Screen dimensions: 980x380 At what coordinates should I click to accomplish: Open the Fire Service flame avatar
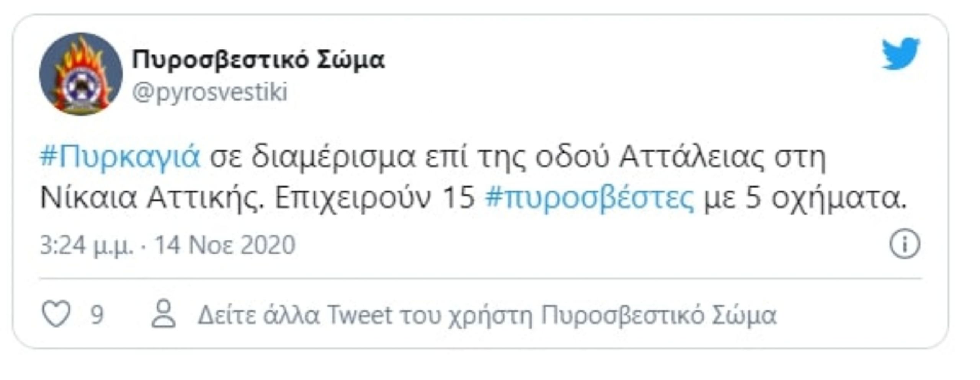81,74
